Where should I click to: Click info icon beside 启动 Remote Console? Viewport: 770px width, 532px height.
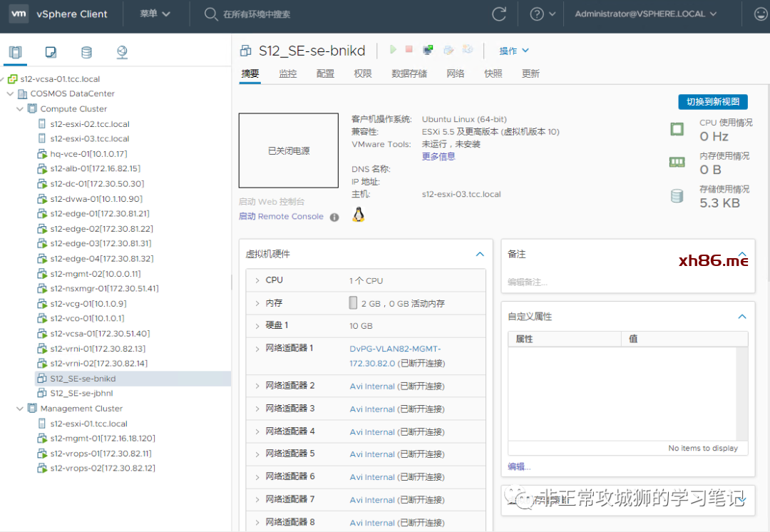pos(334,218)
